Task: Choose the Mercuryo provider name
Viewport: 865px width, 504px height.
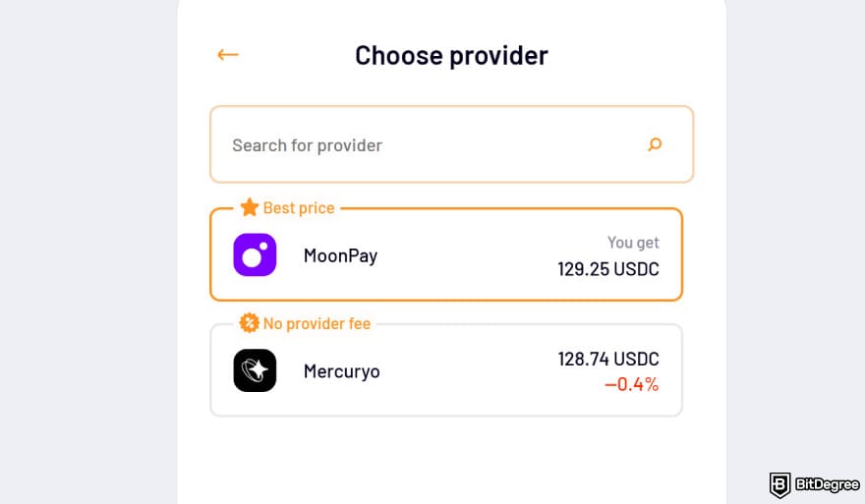Action: pos(341,371)
